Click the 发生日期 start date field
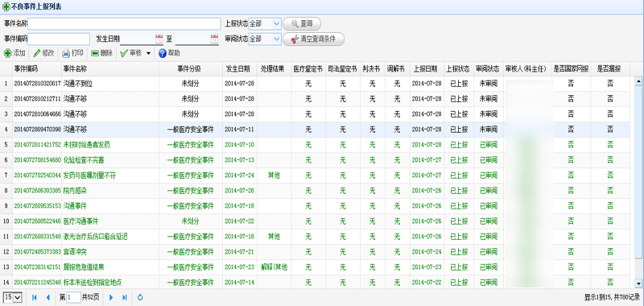 (138, 39)
